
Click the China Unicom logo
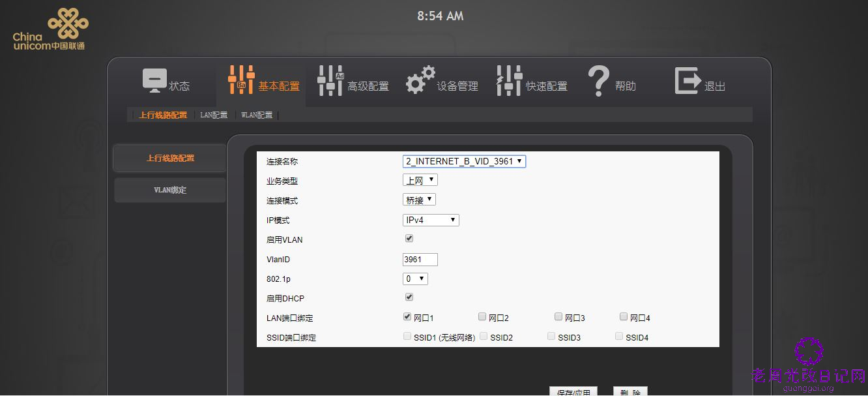[50, 29]
